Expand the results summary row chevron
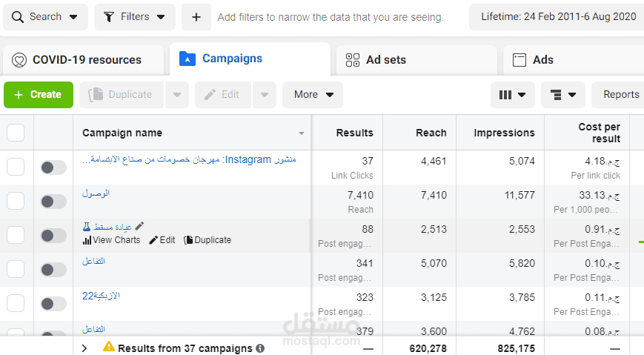 pyautogui.click(x=84, y=348)
